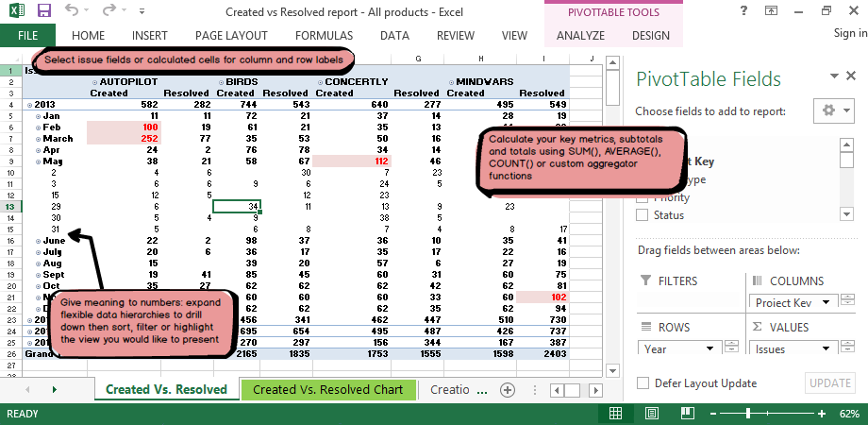
Task: Close the PivotTable Fields pane
Action: (x=851, y=76)
